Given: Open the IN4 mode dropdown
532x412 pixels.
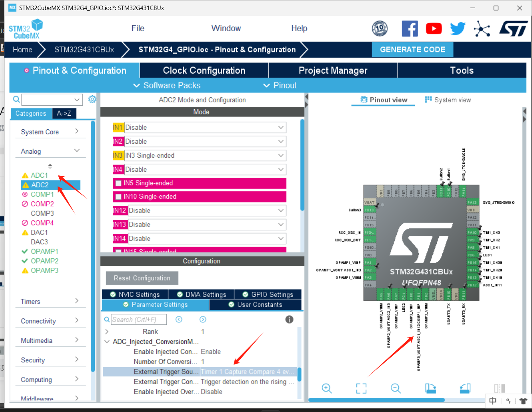Looking at the screenshot, I should point(205,169).
